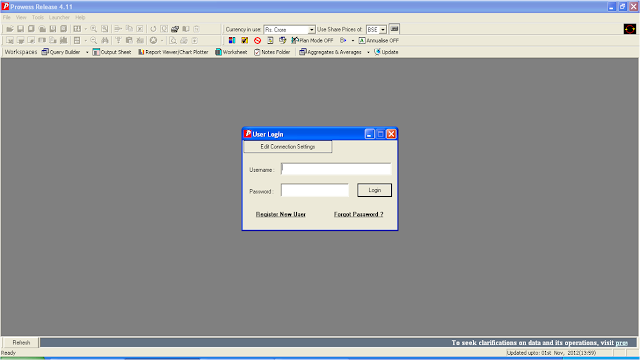The width and height of the screenshot is (640, 360).
Task: Click the blue play arrow icon before Annualise
Action: tap(343, 40)
